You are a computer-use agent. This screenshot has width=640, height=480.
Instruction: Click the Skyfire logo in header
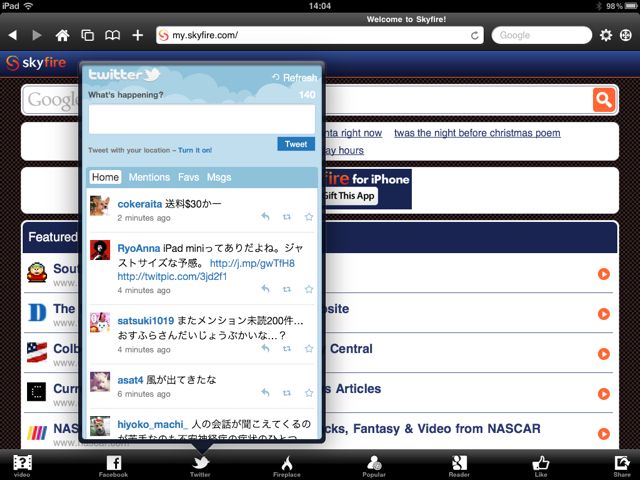point(36,63)
